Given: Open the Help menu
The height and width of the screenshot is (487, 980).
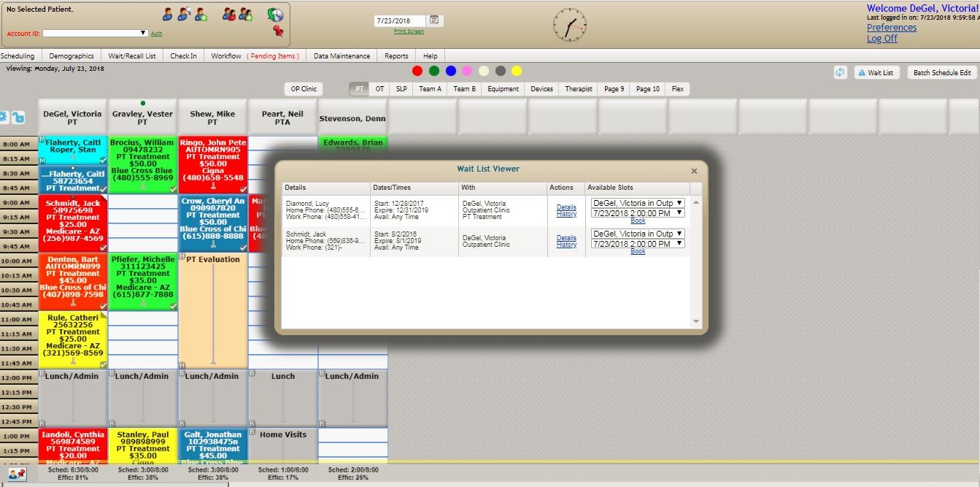Looking at the screenshot, I should tap(431, 56).
